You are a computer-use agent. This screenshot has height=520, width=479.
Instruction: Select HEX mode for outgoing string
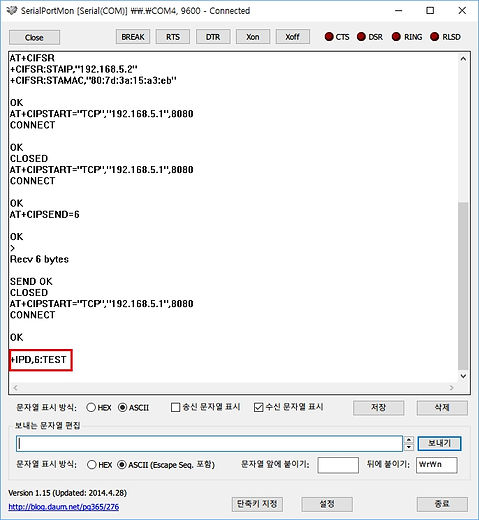tap(92, 465)
